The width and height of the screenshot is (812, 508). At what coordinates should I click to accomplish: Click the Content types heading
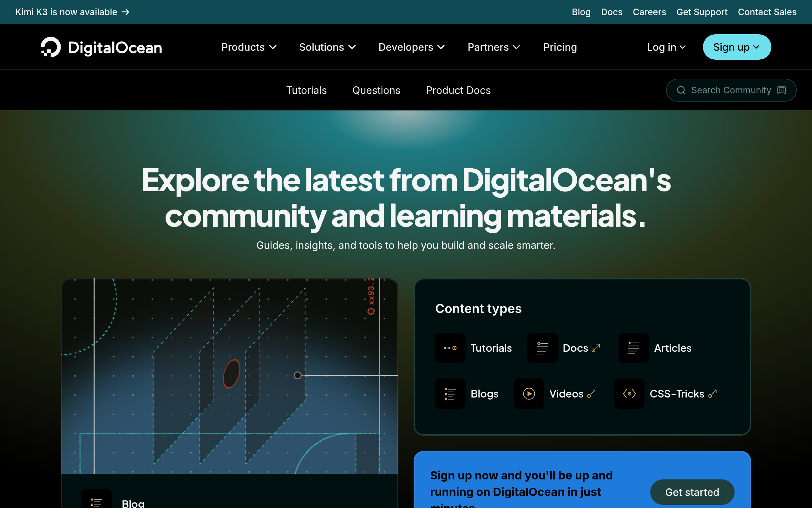tap(478, 308)
